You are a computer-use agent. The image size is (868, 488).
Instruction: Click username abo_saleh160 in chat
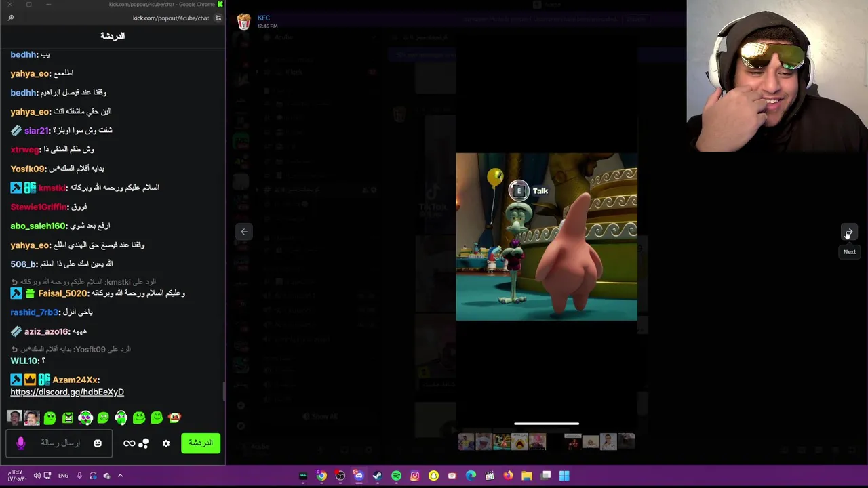coord(37,226)
